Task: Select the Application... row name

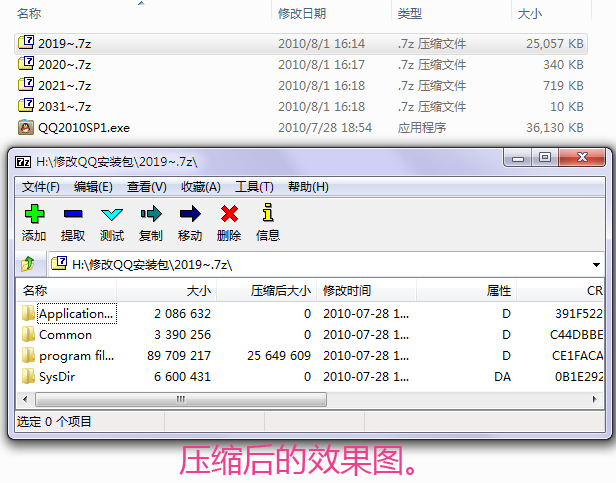Action: tap(77, 314)
